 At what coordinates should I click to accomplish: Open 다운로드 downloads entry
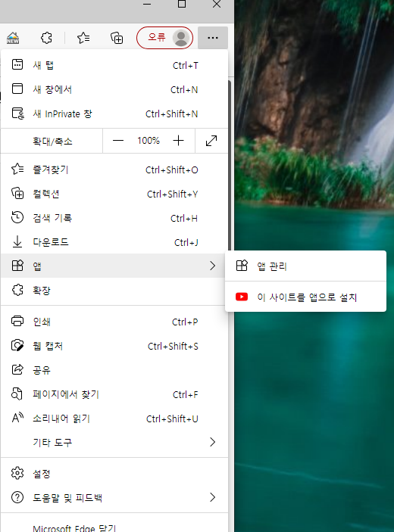coord(114,242)
